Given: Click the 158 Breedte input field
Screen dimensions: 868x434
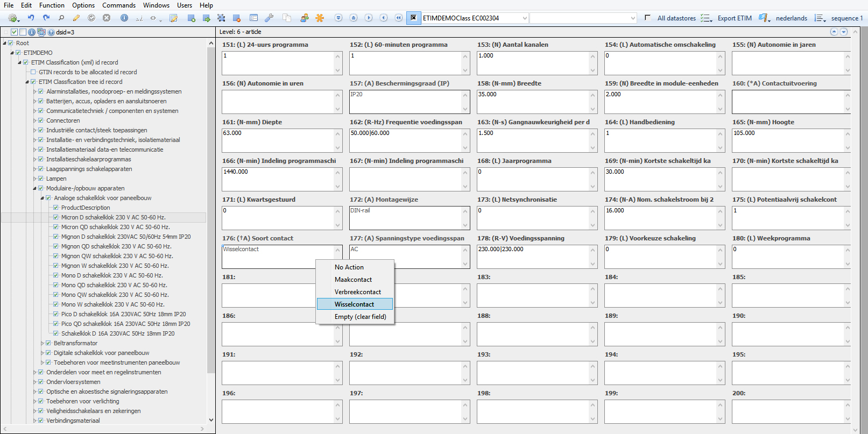Looking at the screenshot, I should click(x=533, y=102).
